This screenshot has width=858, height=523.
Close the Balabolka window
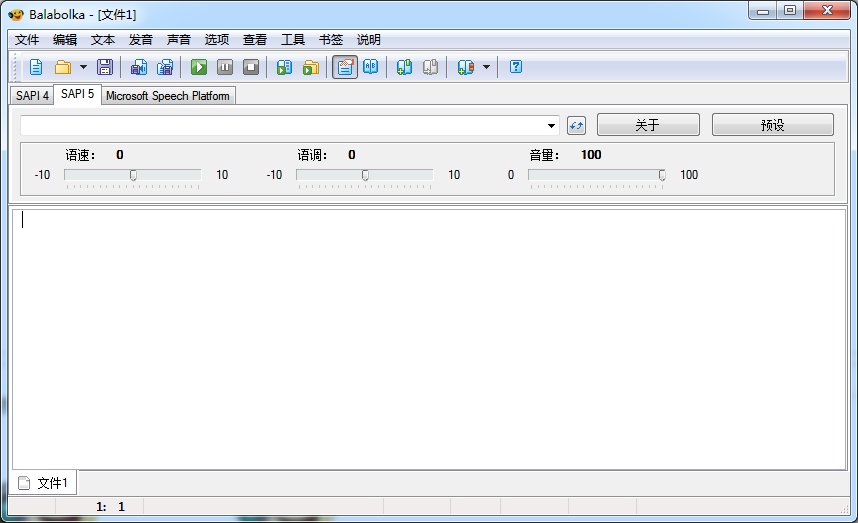(827, 10)
